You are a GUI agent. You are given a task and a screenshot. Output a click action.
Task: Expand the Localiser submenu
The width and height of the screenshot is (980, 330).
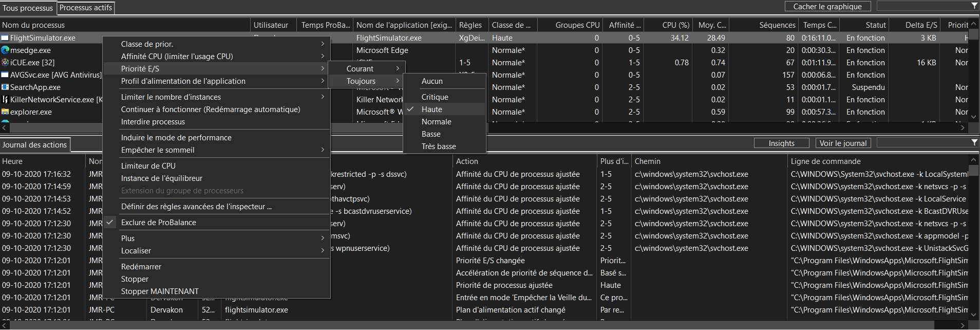(216, 251)
